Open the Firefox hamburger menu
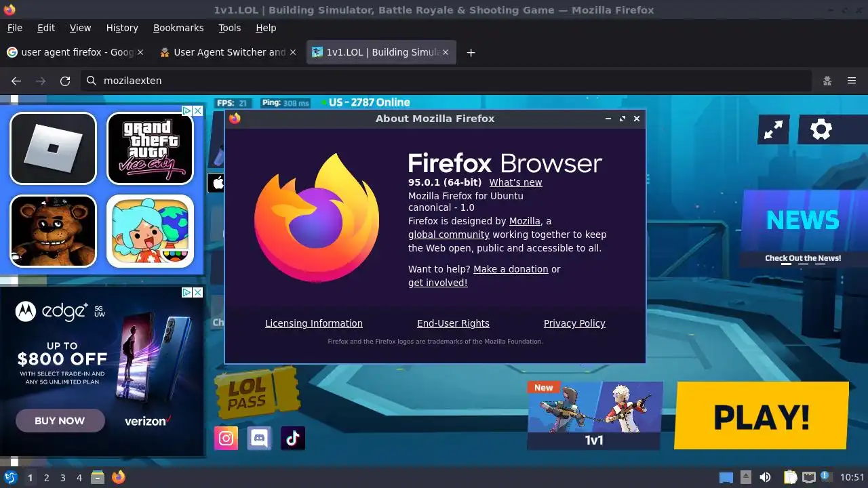868x488 pixels. pos(852,81)
